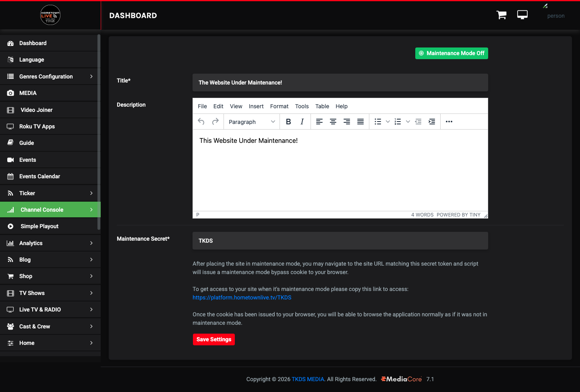Open the Paragraph format dropdown

[252, 122]
